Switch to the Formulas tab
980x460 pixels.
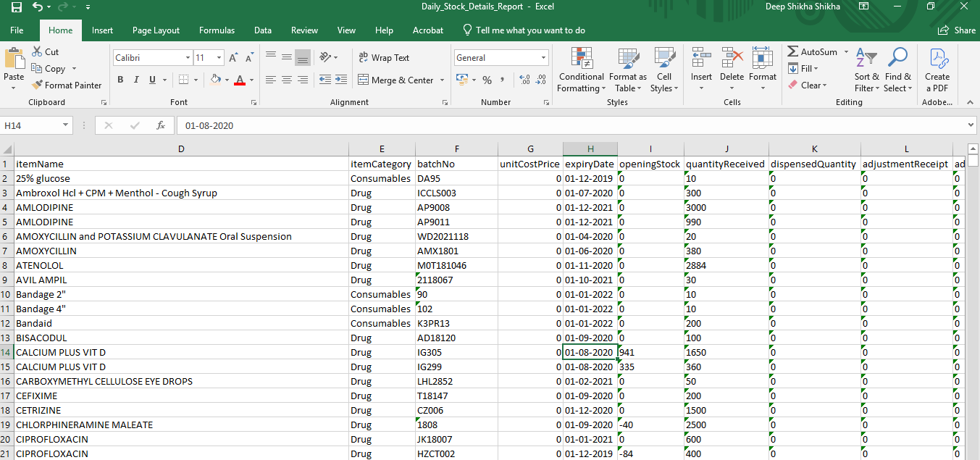[x=217, y=30]
